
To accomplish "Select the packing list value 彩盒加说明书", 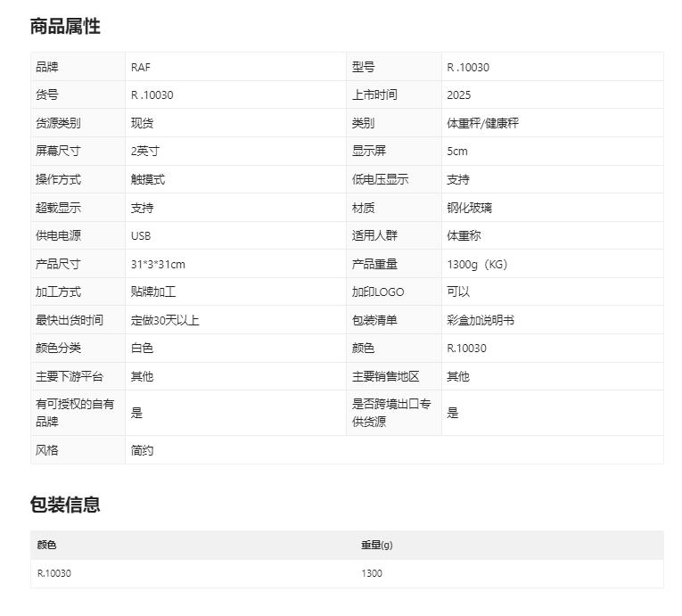I will pos(480,320).
